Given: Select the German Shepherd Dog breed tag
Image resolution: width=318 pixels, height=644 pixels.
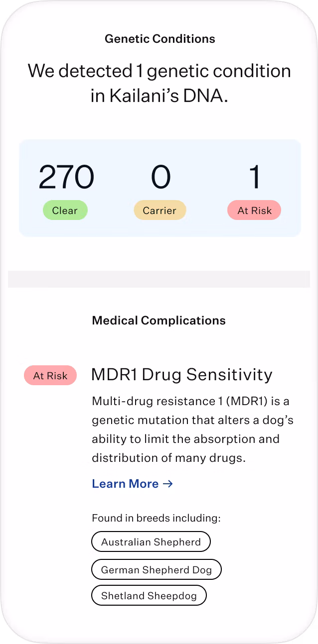Looking at the screenshot, I should 157,569.
